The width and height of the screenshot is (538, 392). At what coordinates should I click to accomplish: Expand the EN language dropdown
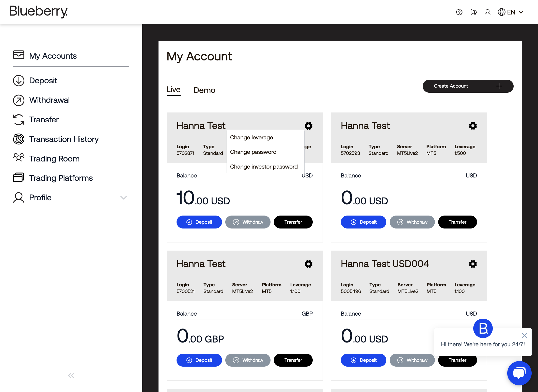click(x=511, y=12)
